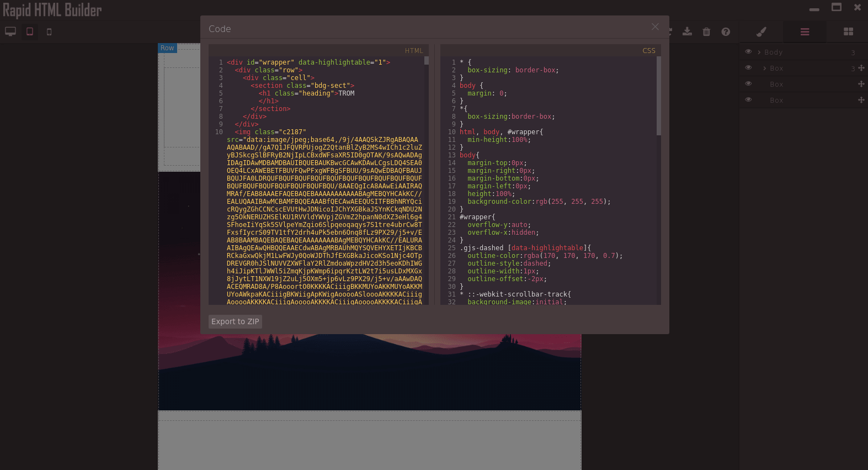Screen dimensions: 868x470
Task: Click the import/download icon in toolbar
Action: [687, 31]
